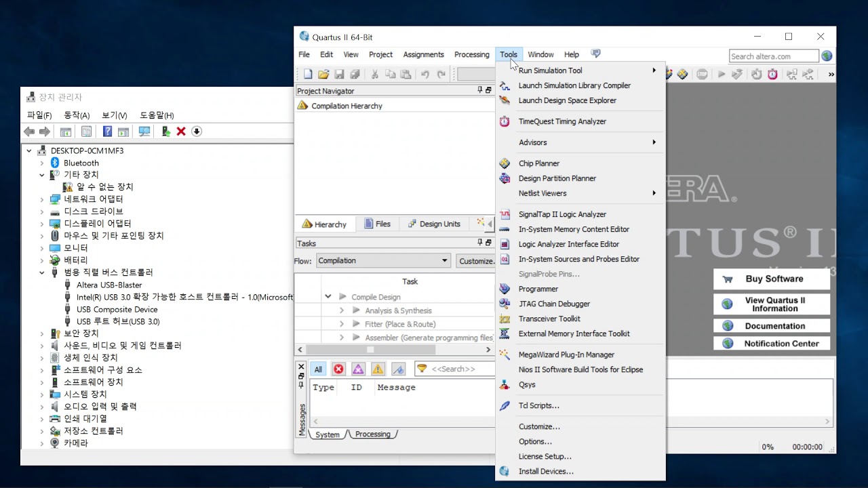868x488 pixels.
Task: Select Altera USB-Blaster device
Action: [109, 285]
